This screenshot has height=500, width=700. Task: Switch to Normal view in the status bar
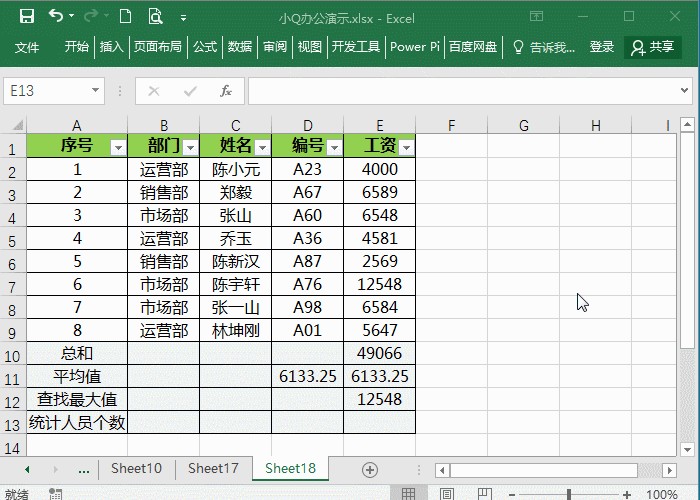tap(407, 494)
